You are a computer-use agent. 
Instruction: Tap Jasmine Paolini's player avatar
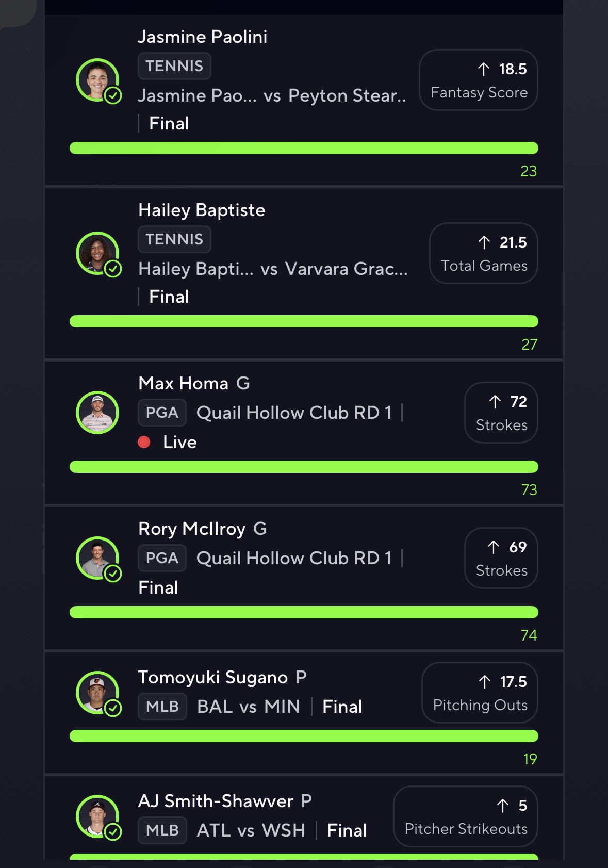(x=97, y=80)
